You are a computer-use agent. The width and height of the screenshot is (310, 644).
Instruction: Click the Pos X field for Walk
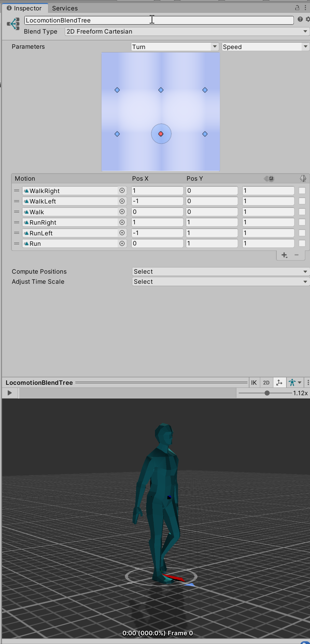157,212
